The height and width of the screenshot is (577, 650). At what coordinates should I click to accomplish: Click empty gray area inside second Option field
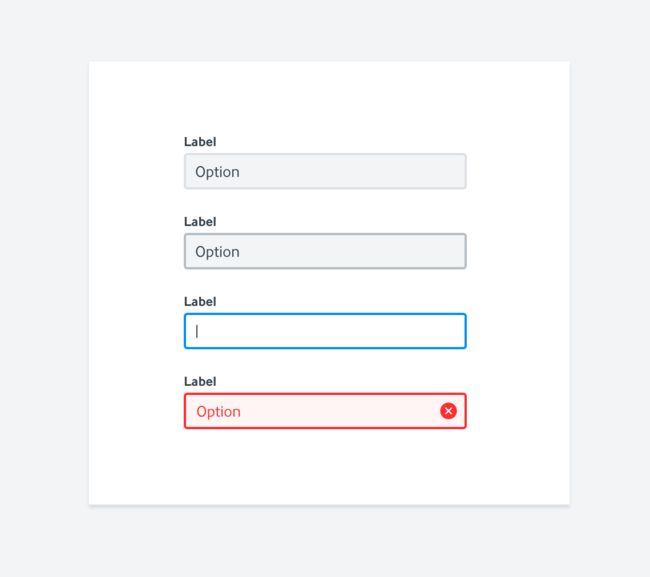(x=352, y=251)
